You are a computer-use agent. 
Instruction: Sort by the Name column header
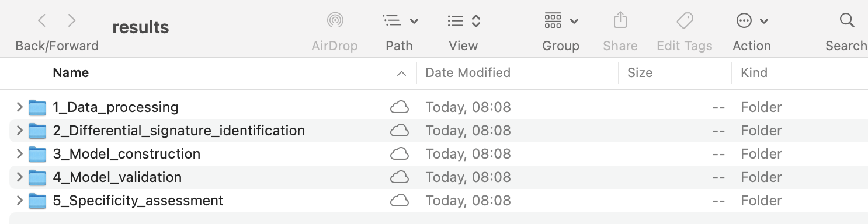click(x=71, y=73)
